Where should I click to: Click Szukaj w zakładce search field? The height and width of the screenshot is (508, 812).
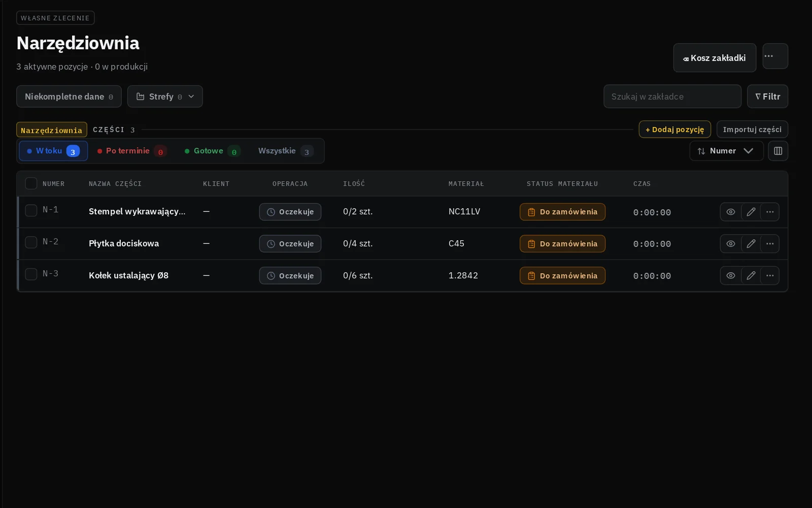click(672, 97)
